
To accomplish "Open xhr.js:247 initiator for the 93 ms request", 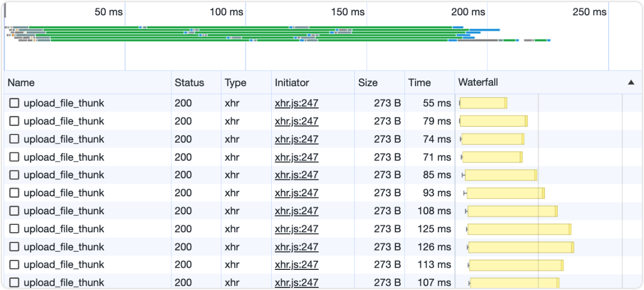I will 297,193.
